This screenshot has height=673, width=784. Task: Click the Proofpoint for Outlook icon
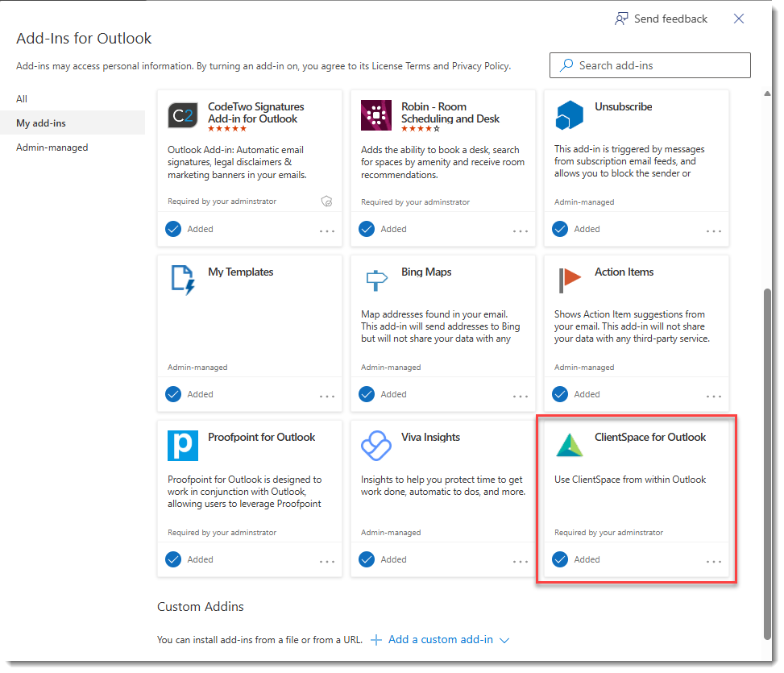pyautogui.click(x=183, y=446)
